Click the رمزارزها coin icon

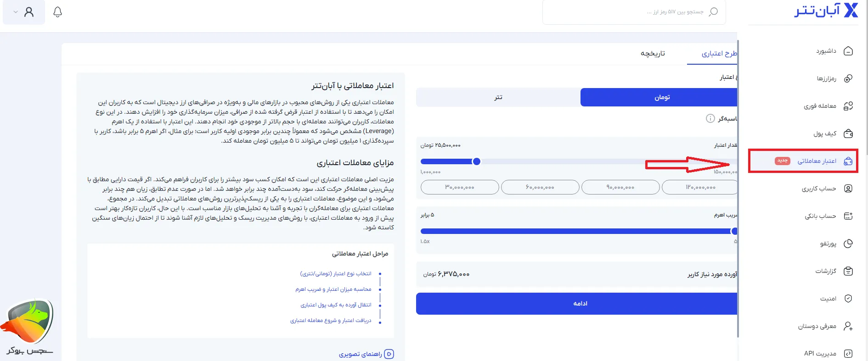point(848,78)
